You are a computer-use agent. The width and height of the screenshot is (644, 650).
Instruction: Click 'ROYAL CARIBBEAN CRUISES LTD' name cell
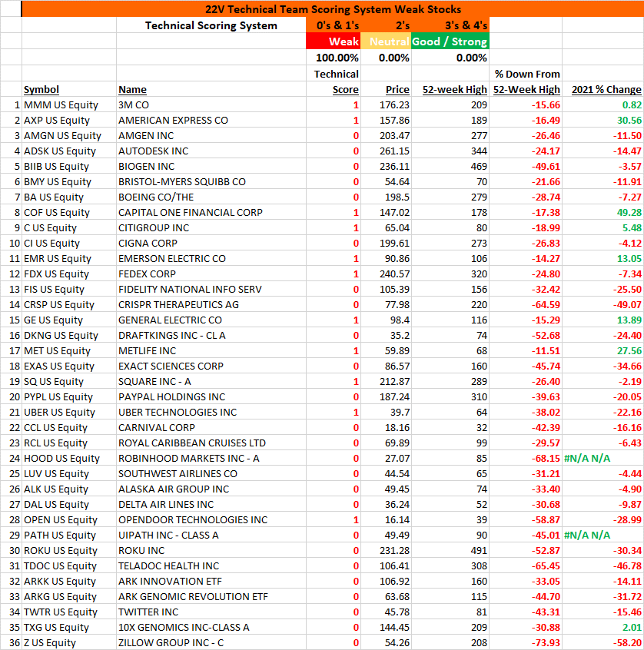pos(211,443)
